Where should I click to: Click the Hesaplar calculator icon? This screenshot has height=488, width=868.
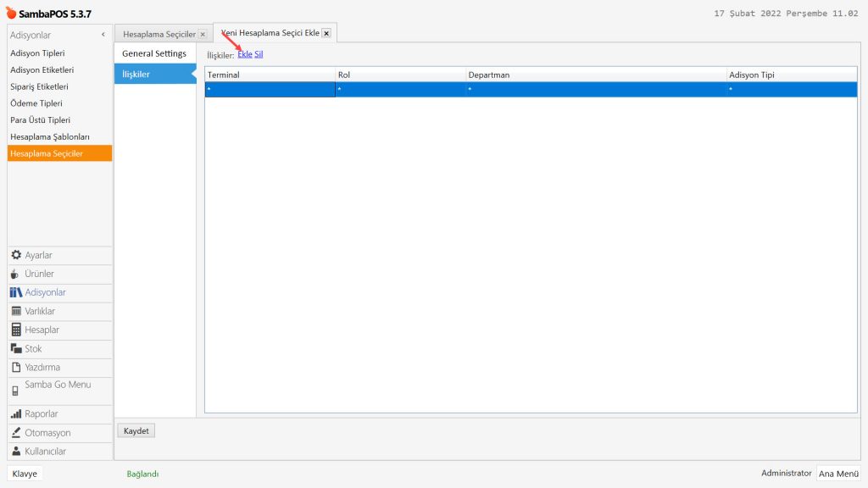16,330
